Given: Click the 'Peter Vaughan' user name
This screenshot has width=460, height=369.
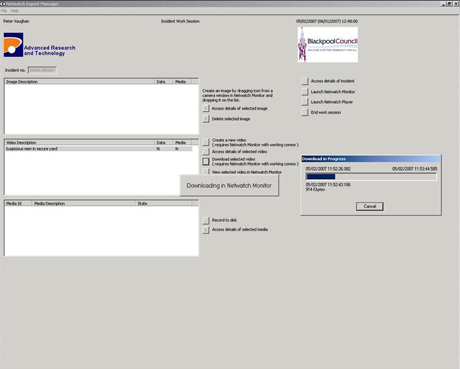Looking at the screenshot, I should pyautogui.click(x=16, y=21).
